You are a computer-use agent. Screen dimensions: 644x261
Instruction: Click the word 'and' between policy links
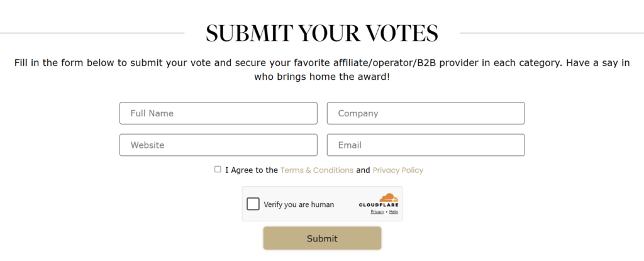tap(363, 170)
